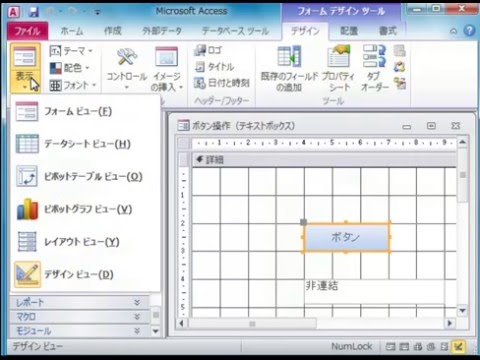The image size is (480, 360).
Task: Insert a タイトル into the form
Action: pos(215,67)
